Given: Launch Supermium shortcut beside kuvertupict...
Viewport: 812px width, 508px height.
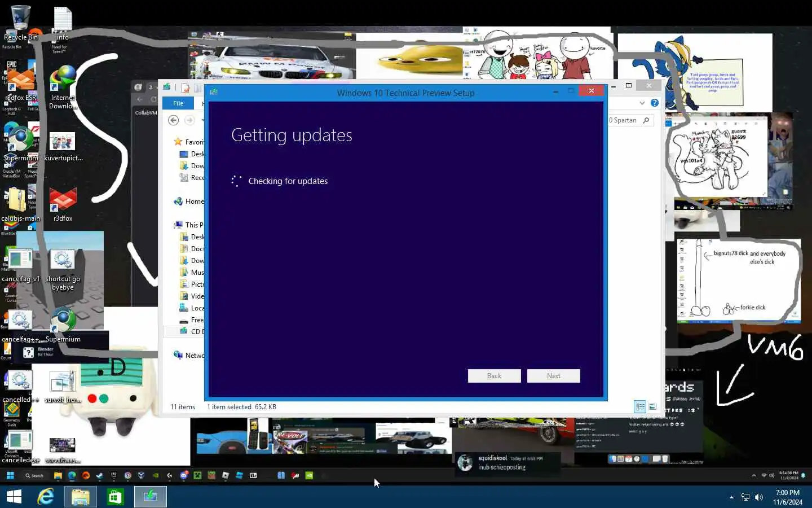Looking at the screenshot, I should pos(20,144).
